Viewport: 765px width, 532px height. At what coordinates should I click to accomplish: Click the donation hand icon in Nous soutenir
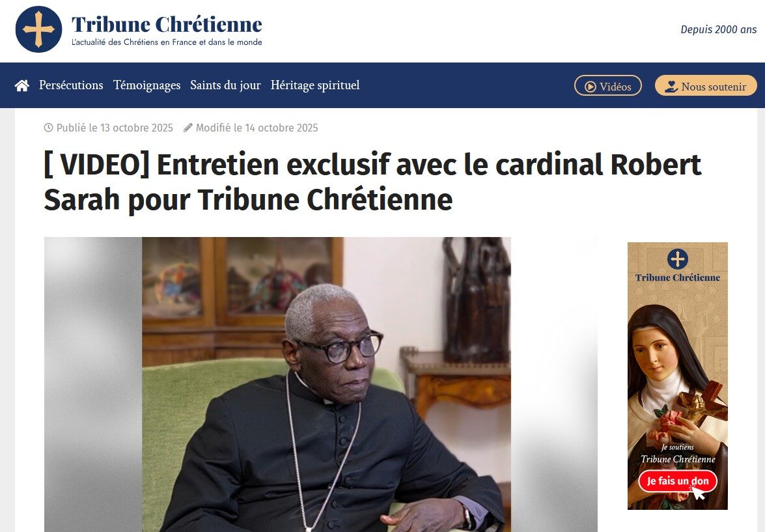671,87
